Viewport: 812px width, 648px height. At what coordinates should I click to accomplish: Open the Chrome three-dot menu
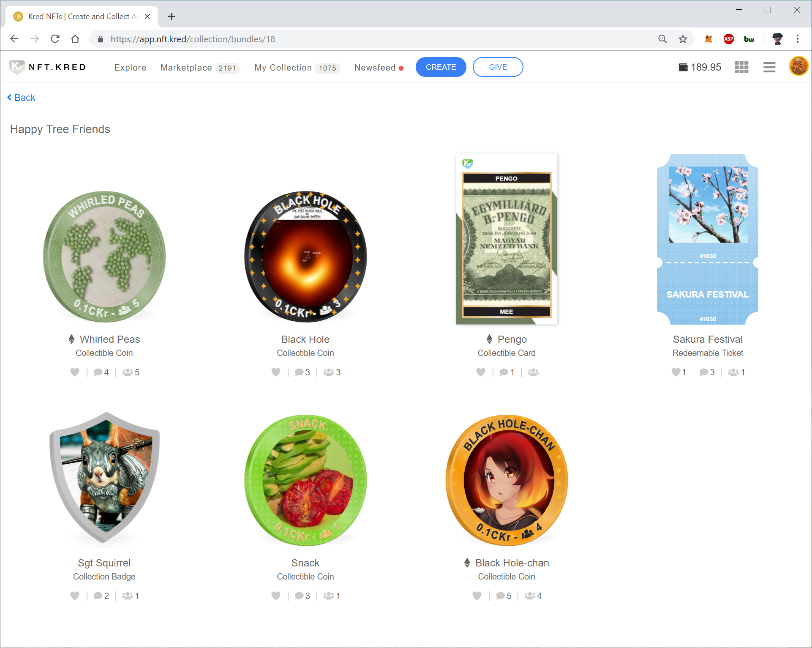pyautogui.click(x=797, y=39)
